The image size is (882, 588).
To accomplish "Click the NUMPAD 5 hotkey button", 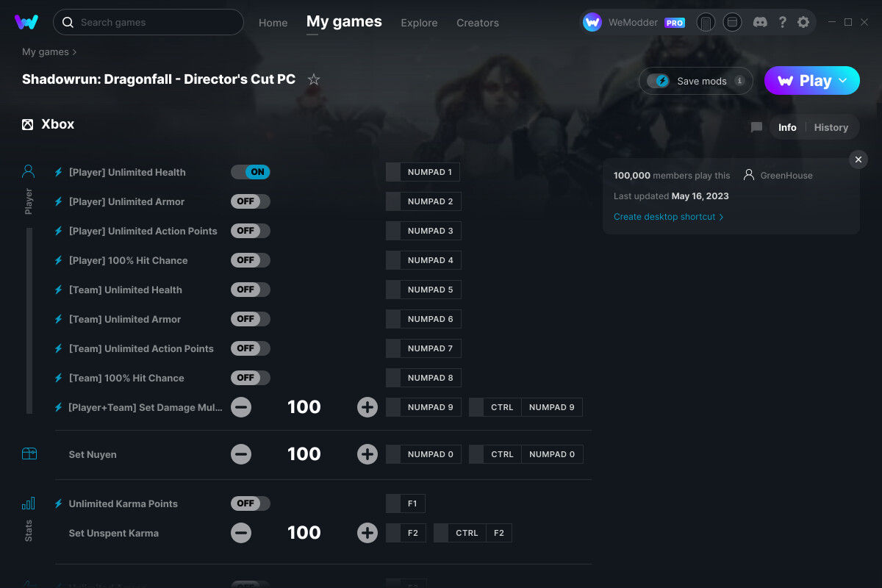I will [423, 290].
